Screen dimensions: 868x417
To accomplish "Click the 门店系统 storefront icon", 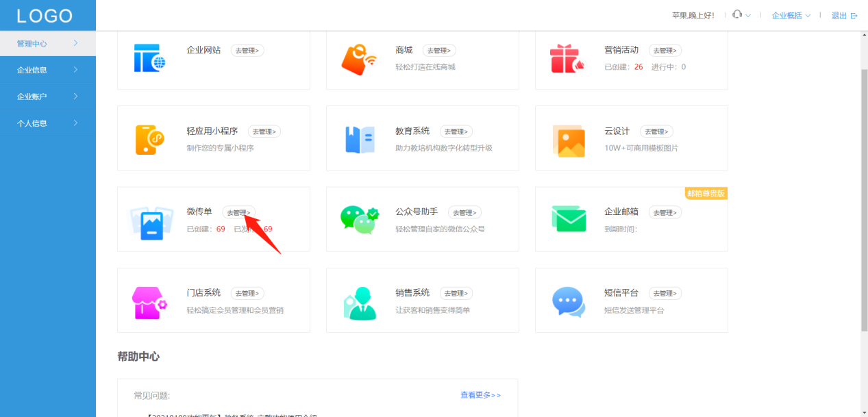I will coord(149,303).
